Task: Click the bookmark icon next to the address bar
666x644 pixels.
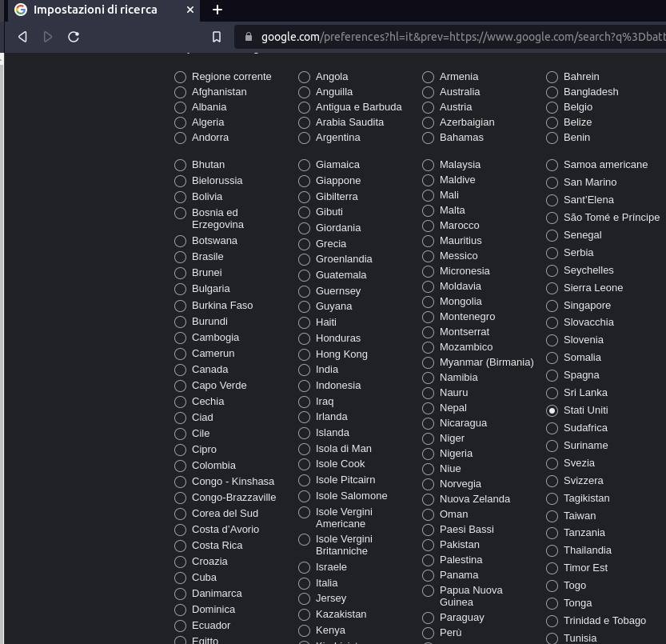Action: 215,36
